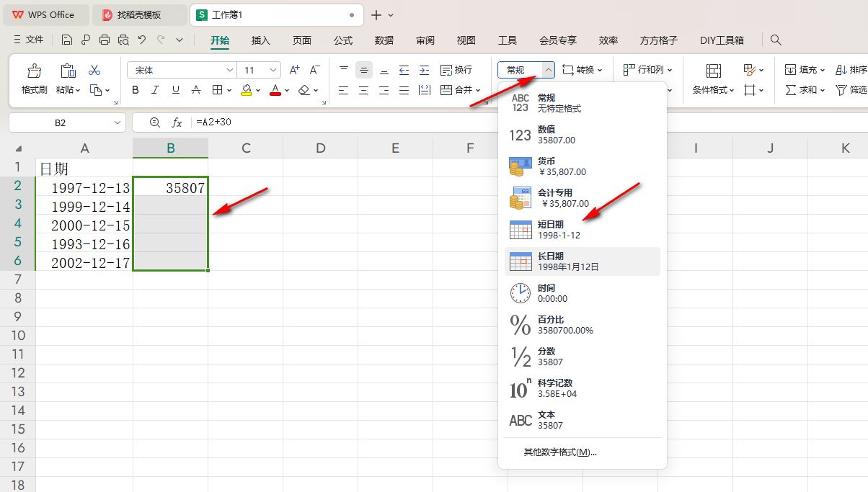
Task: Expand the Name Box dropdown arrow
Action: (x=118, y=123)
